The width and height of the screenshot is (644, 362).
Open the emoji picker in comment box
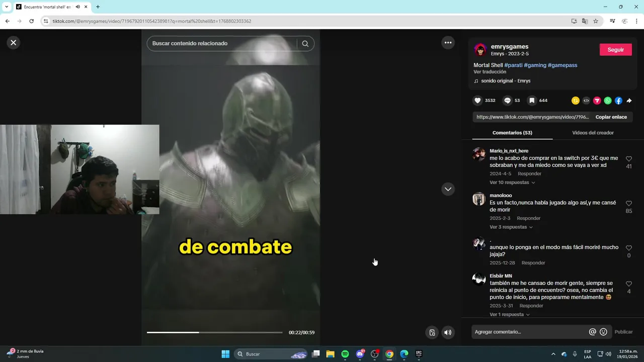603,332
